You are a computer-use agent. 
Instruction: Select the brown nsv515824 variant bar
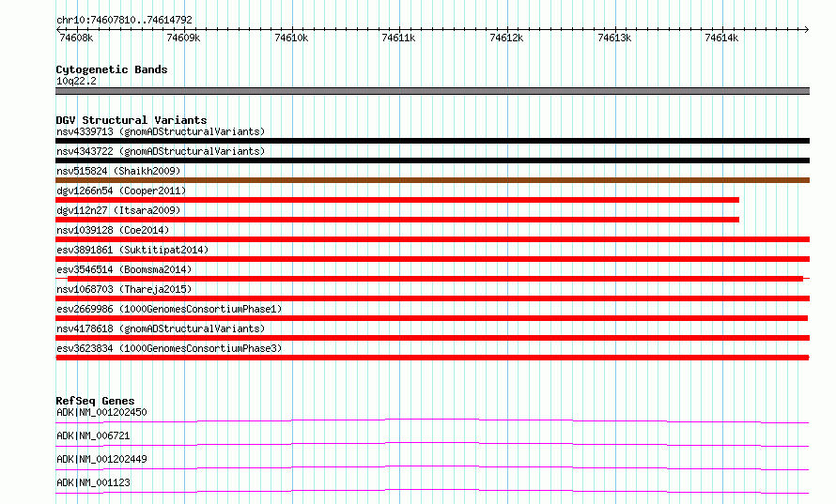pos(432,180)
